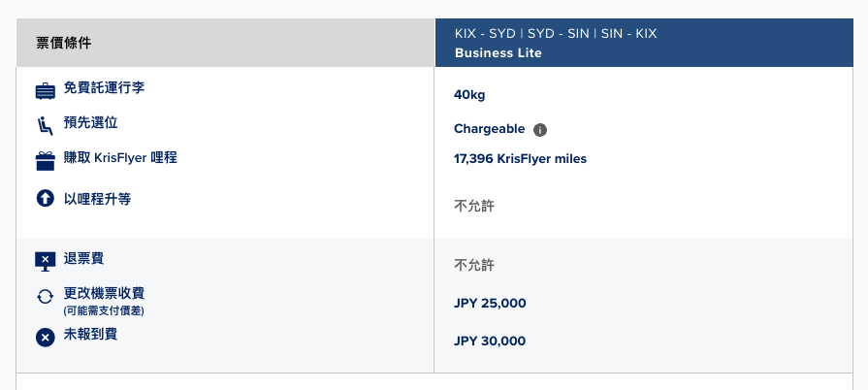Image resolution: width=868 pixels, height=390 pixels.
Task: Click the Chargeable seat selection text
Action: [490, 129]
